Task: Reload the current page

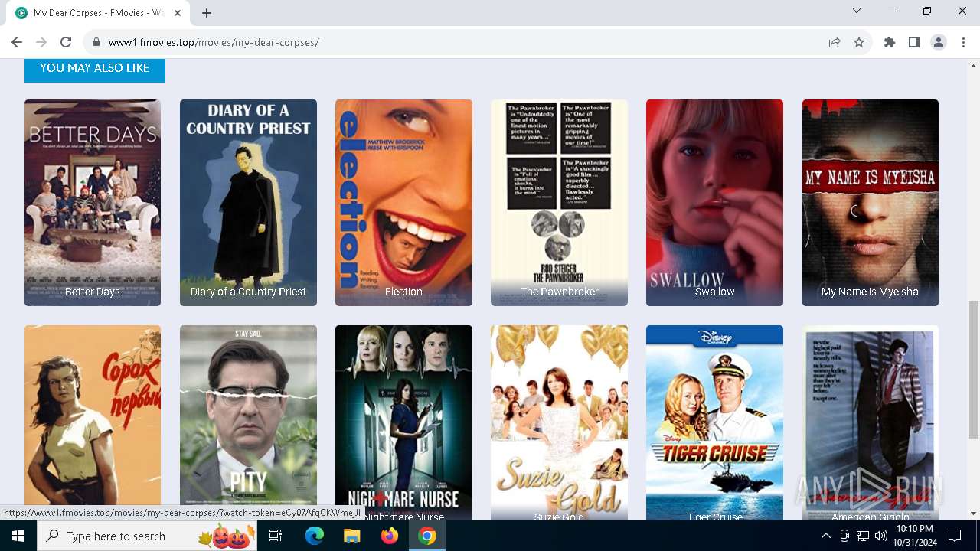Action: pyautogui.click(x=66, y=42)
